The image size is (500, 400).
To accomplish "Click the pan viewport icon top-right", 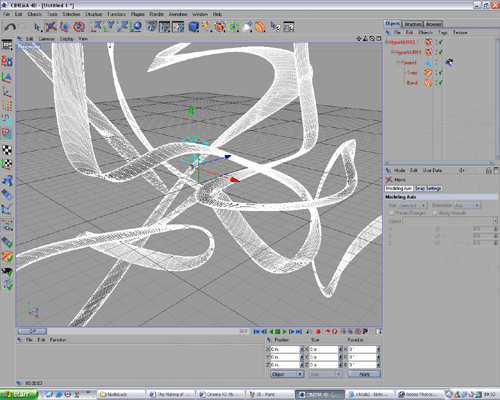I will point(359,39).
